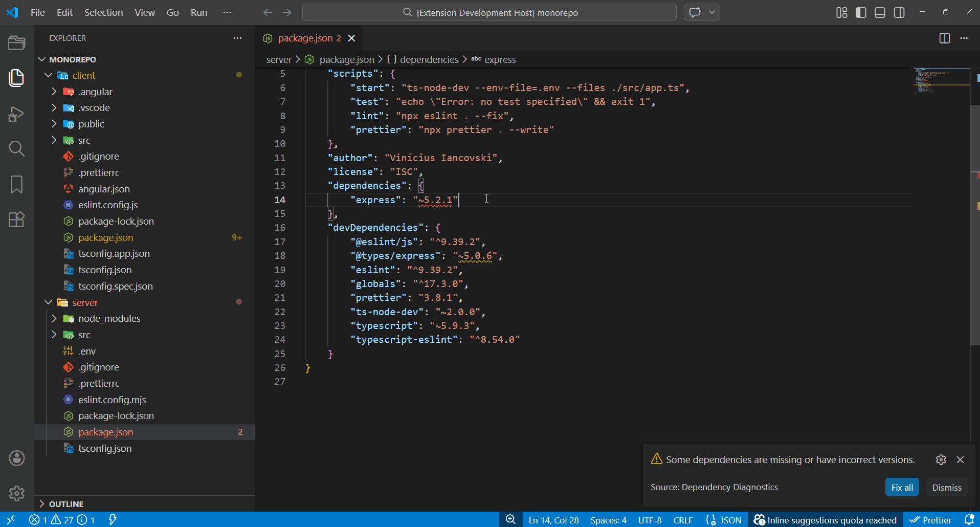Collapse the client folder
The height and width of the screenshot is (527, 980).
(48, 75)
